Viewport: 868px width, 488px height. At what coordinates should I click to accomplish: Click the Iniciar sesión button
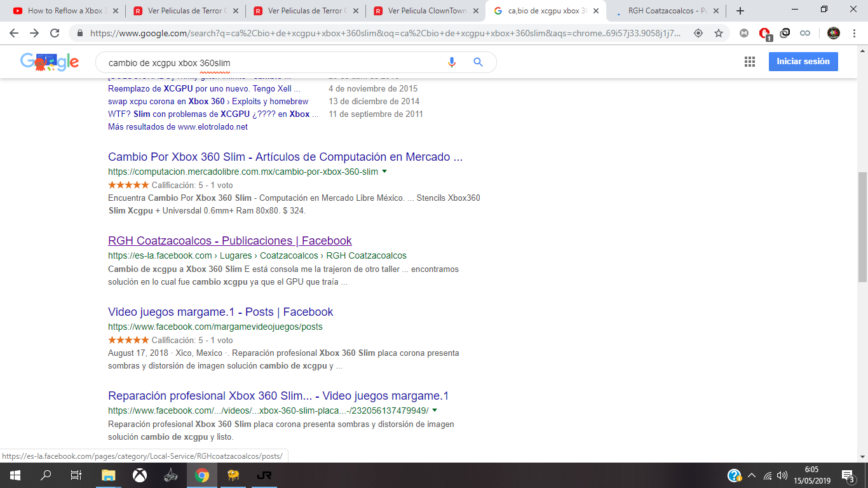click(803, 62)
